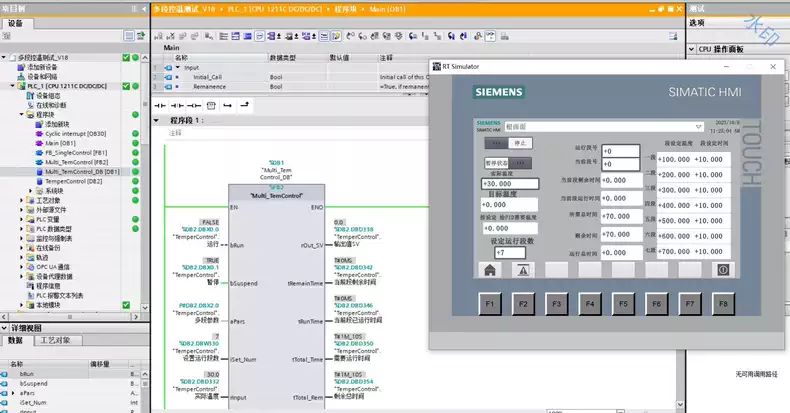Switch to the data tab in Details view

tap(16, 340)
